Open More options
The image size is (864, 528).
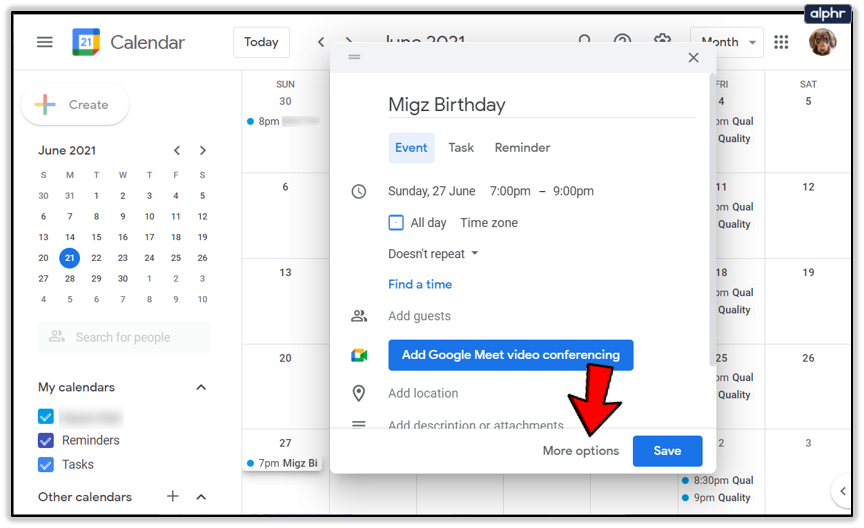581,451
